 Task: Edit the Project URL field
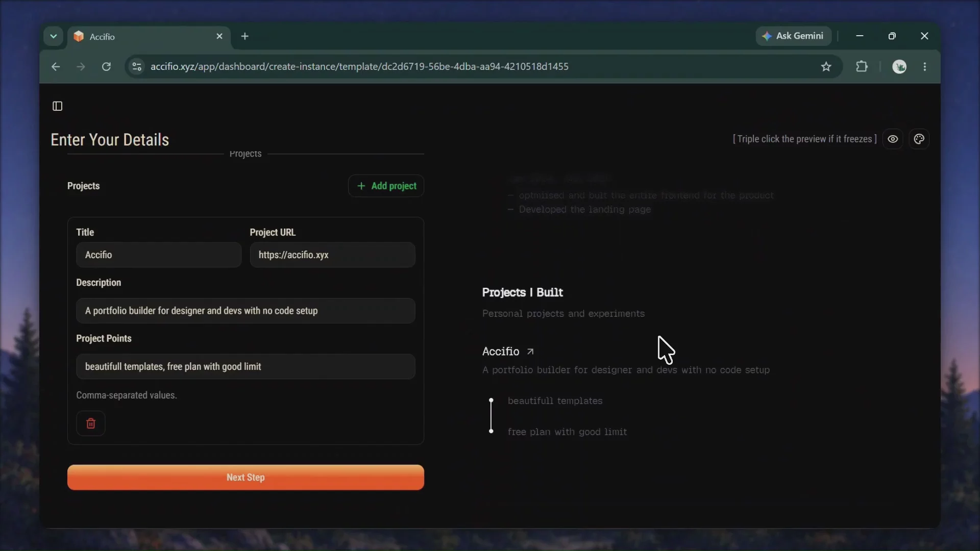pyautogui.click(x=332, y=255)
